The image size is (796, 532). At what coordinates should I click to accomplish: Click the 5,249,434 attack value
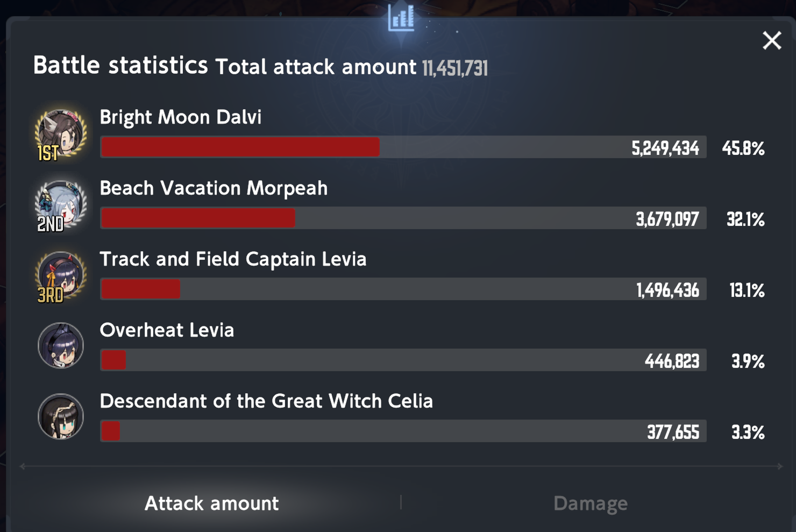[x=665, y=148]
